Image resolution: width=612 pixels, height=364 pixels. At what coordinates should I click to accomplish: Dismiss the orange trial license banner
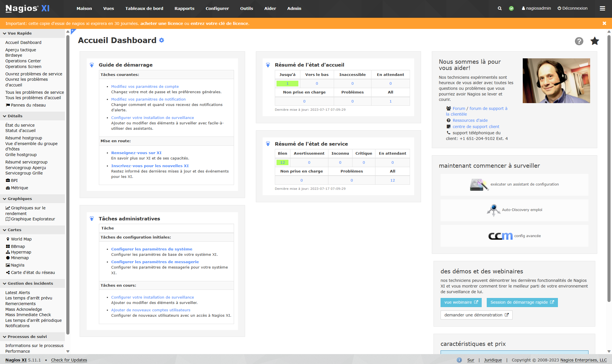click(604, 23)
